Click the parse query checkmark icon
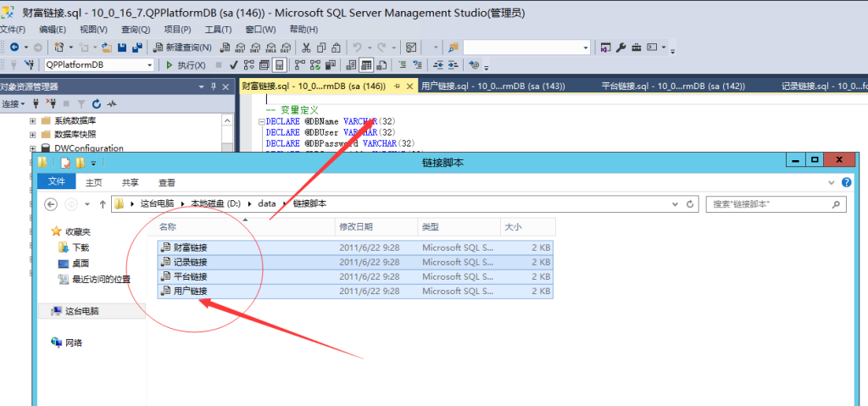Screen dimensions: 868x406 click(x=233, y=64)
